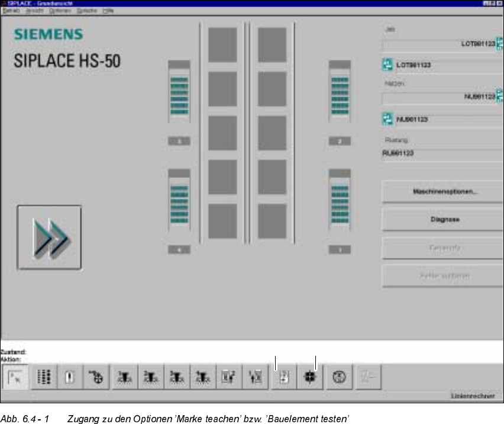Click the feeder table above label 3
This screenshot has height=424, width=504.
pos(179,91)
